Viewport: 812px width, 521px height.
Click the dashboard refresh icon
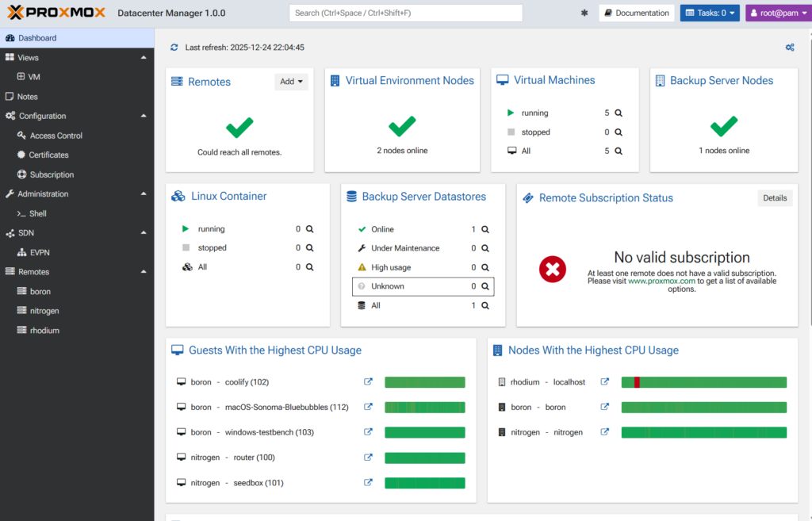(174, 48)
